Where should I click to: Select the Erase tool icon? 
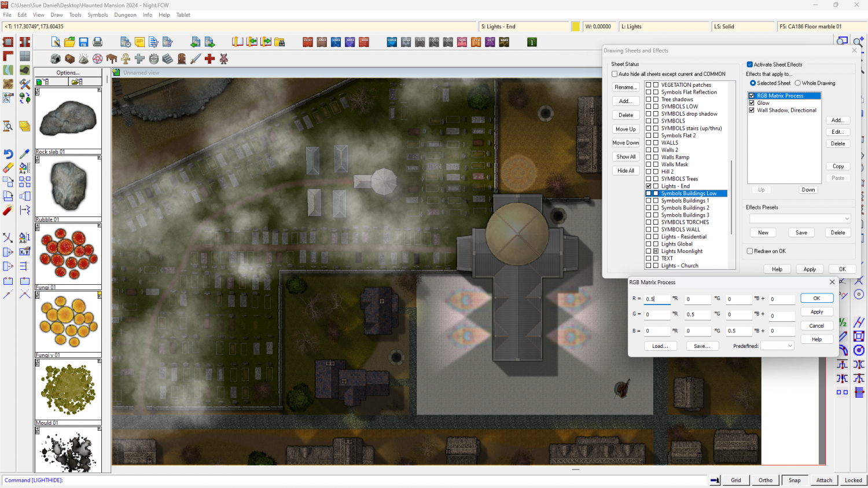click(8, 168)
